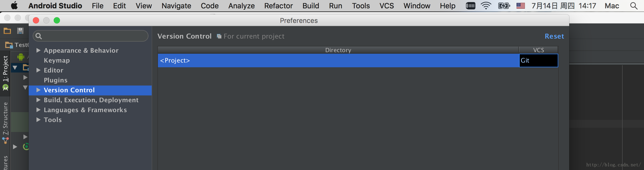Click the Spotlight search magnifier icon
Image resolution: width=644 pixels, height=170 pixels.
[634, 6]
